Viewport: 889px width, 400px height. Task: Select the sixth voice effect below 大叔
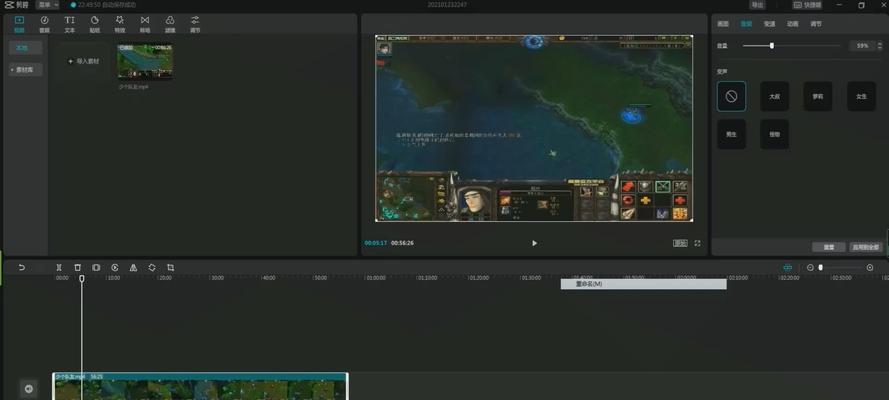pyautogui.click(x=774, y=134)
